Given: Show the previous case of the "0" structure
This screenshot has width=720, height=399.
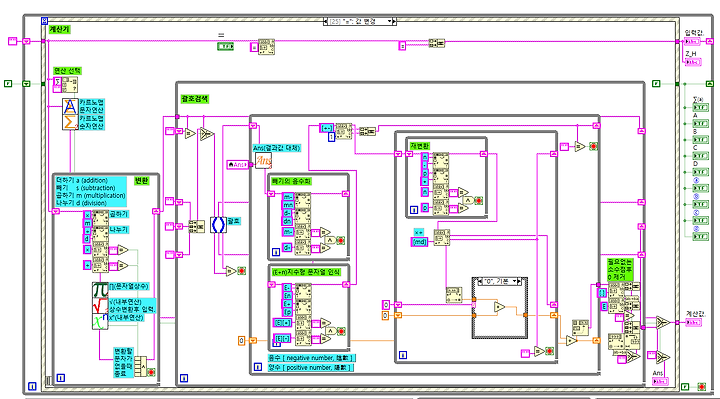Looking at the screenshot, I should coord(480,281).
